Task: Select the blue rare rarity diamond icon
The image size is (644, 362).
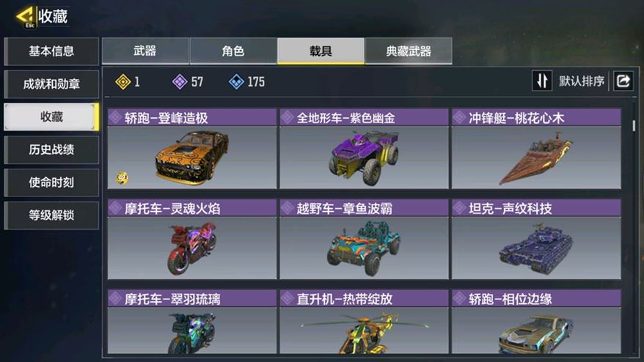Action: (x=236, y=81)
